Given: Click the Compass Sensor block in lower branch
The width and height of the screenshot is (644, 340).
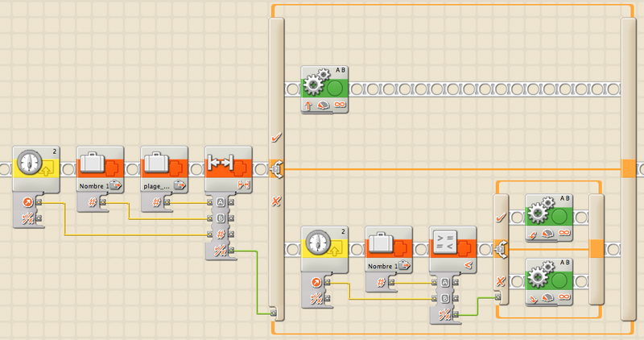Looking at the screenshot, I should pyautogui.click(x=324, y=248).
